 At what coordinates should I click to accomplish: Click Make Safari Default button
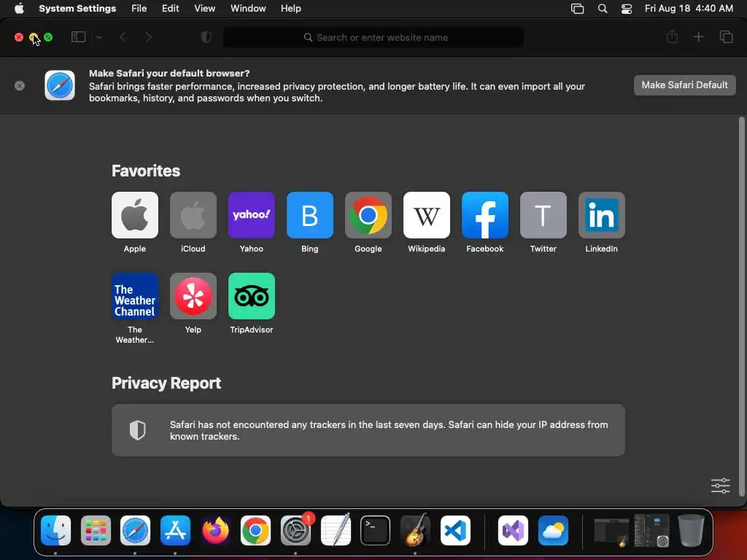click(684, 85)
